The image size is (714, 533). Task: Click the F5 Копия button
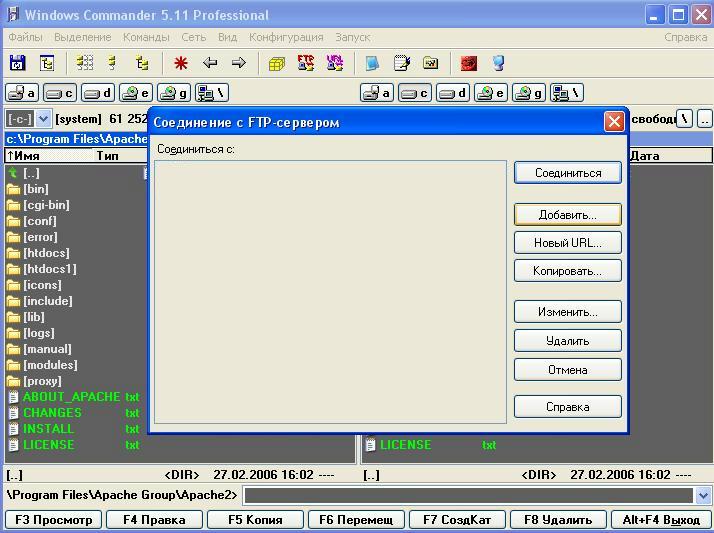tap(255, 520)
